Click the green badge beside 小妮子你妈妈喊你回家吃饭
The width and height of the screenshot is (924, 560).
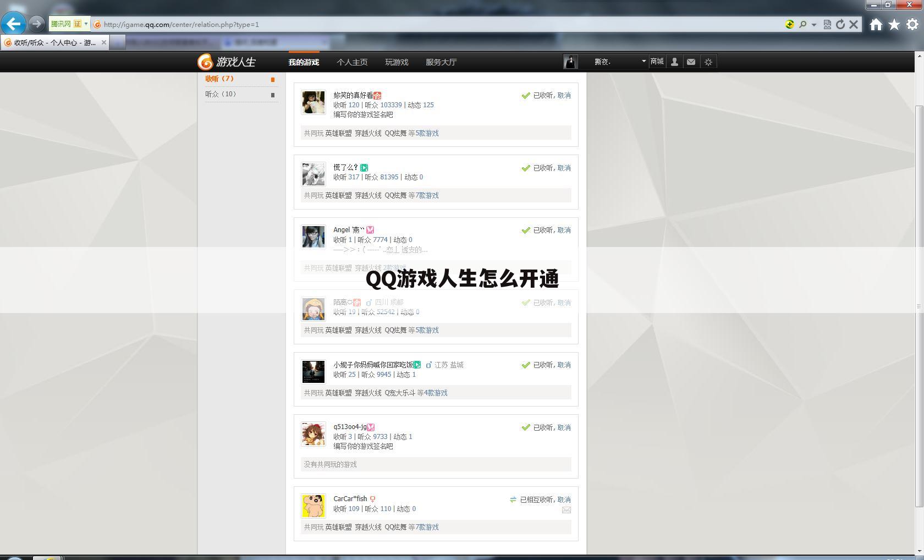(417, 365)
